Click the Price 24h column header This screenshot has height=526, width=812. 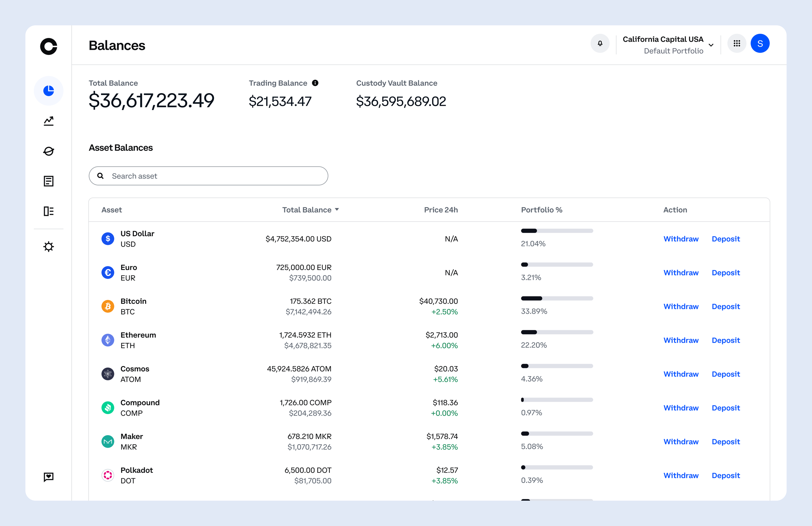(x=441, y=210)
